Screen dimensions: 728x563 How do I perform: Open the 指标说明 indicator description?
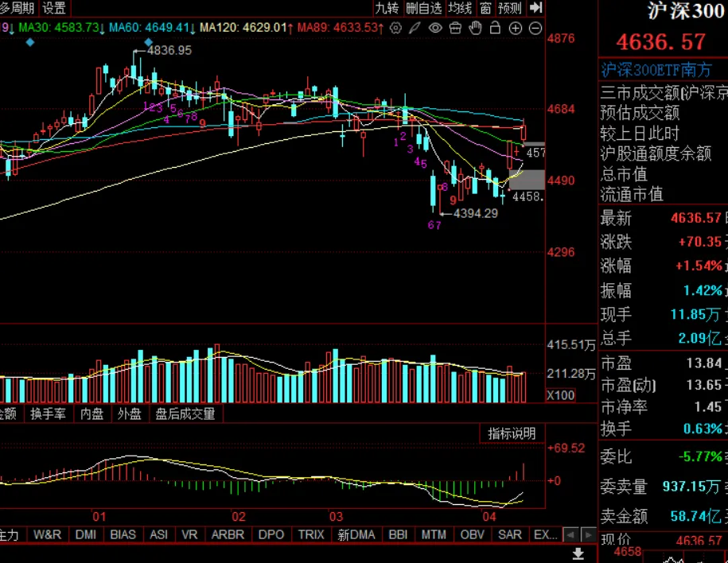tap(512, 434)
